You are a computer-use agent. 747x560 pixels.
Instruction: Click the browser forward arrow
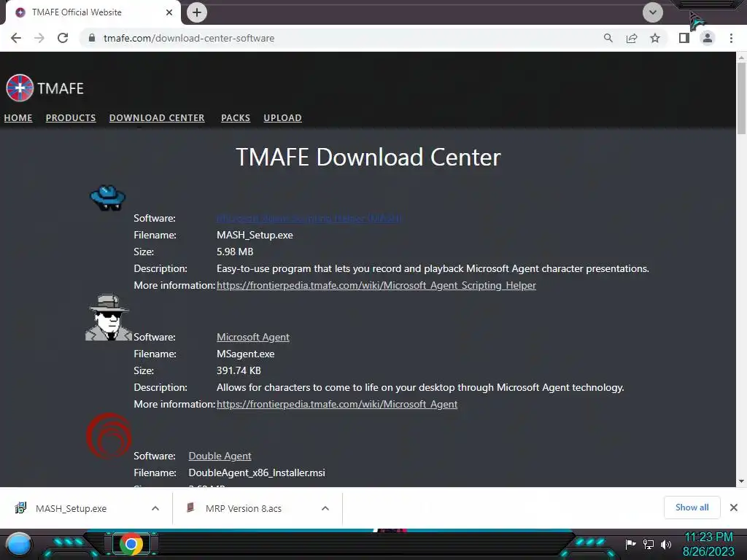tap(39, 38)
